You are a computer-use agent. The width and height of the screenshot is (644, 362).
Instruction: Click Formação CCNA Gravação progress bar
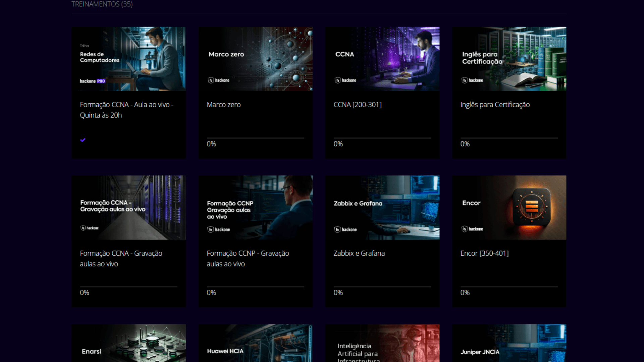pos(128,287)
